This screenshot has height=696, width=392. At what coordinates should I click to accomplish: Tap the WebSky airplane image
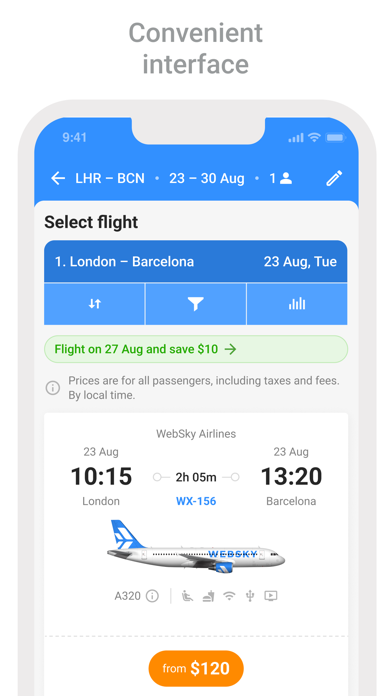pyautogui.click(x=195, y=546)
